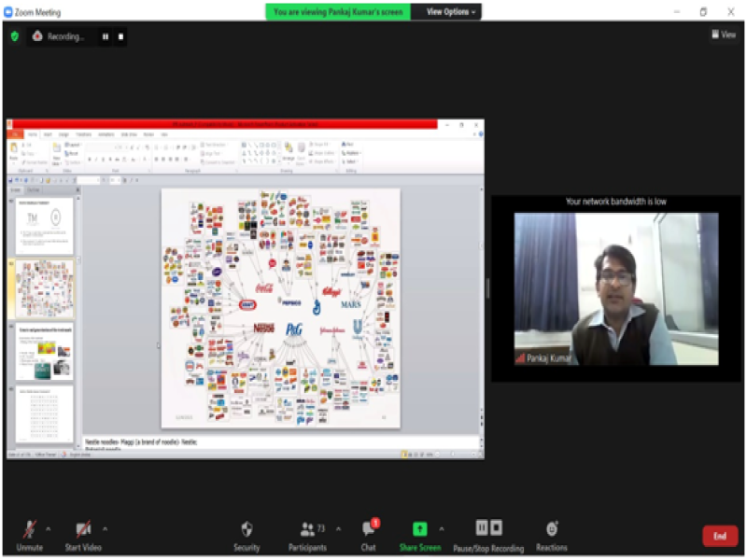Open the View Options dropdown

[x=451, y=12]
